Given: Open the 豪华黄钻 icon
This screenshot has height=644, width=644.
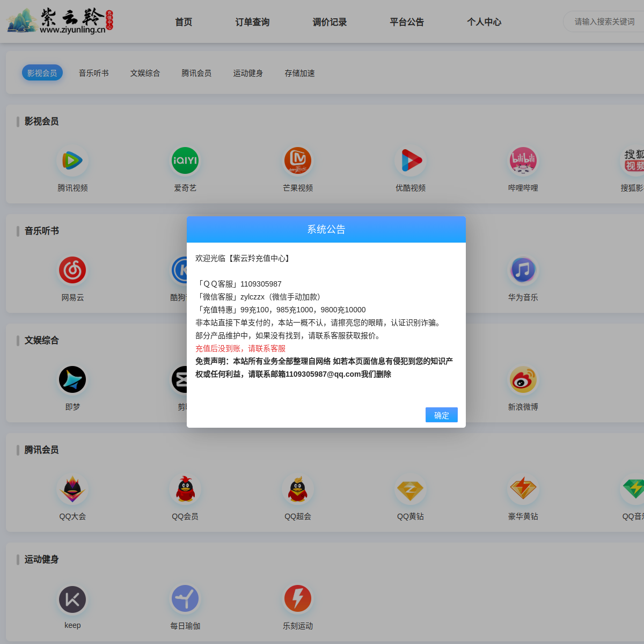Looking at the screenshot, I should coord(523,489).
